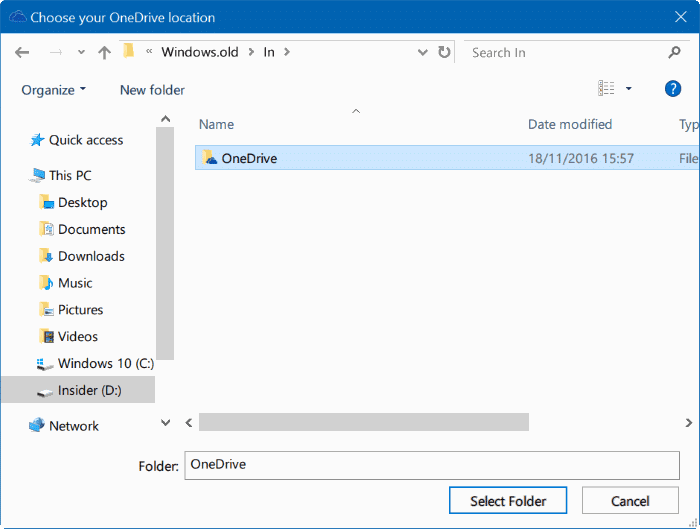
Task: Click the OneDrive cloud title bar icon
Action: point(17,17)
